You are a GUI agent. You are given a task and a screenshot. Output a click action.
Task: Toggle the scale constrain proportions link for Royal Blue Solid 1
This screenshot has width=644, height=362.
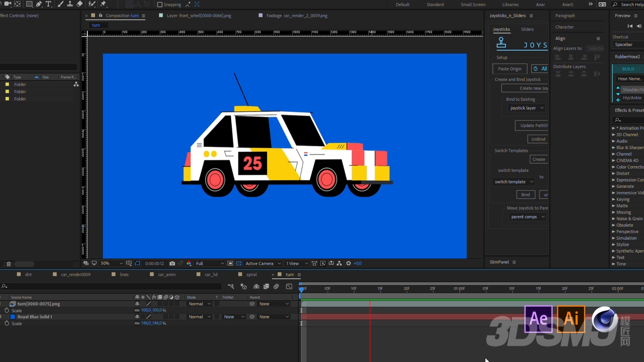[x=137, y=323]
